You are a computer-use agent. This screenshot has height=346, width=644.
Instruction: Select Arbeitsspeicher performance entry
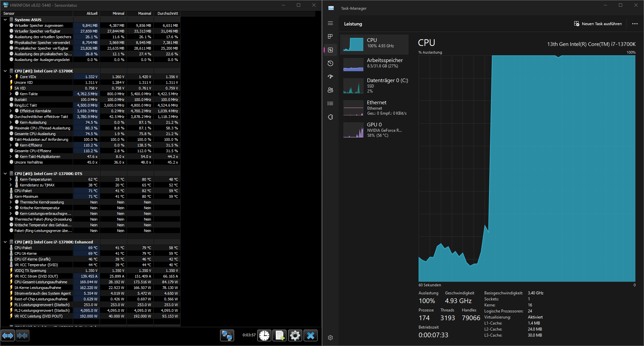pyautogui.click(x=374, y=64)
